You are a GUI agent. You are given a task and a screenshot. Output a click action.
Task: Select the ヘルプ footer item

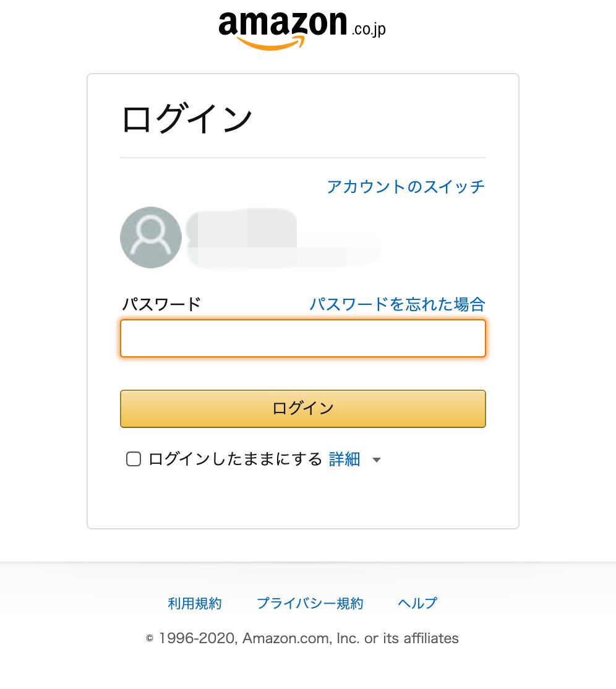417,604
